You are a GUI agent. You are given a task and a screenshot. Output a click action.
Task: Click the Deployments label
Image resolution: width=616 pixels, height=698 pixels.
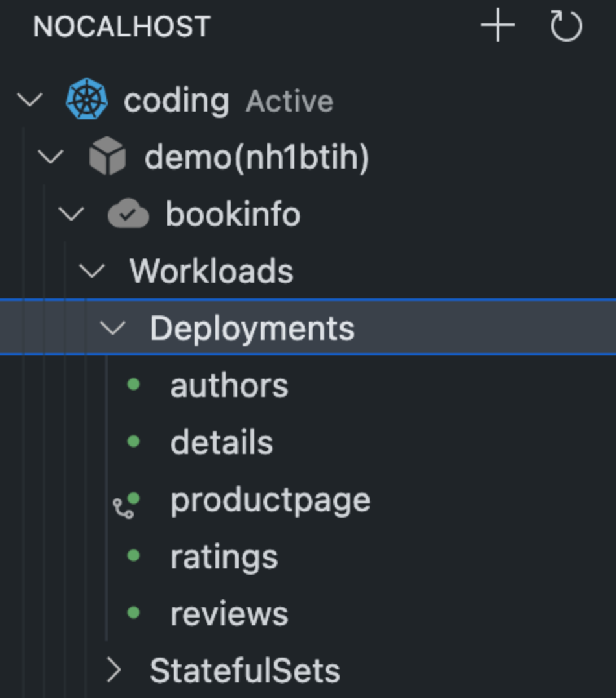click(x=252, y=329)
